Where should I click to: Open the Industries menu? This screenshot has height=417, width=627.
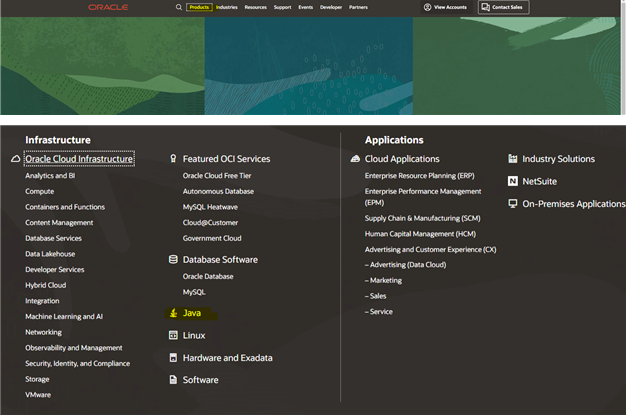(227, 7)
